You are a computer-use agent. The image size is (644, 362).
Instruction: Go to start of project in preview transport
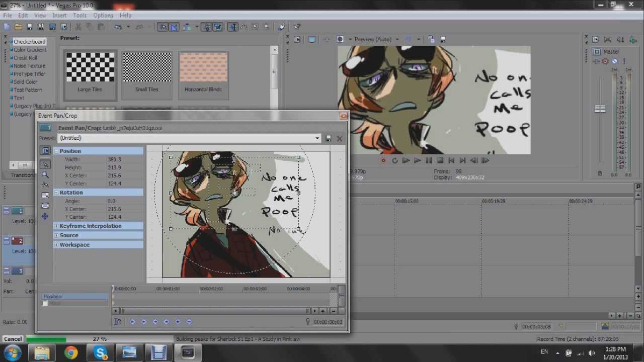(451, 160)
